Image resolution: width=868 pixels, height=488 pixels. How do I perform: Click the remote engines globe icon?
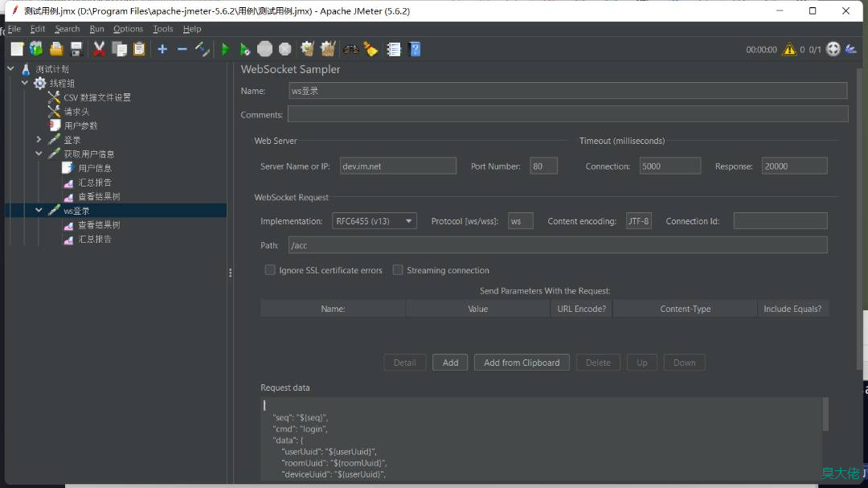[x=833, y=49]
